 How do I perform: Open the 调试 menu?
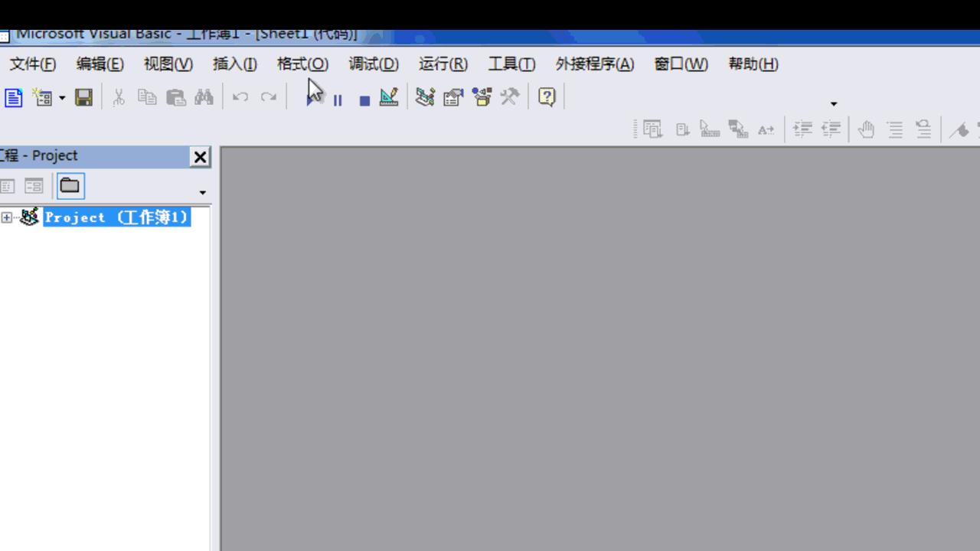(373, 64)
